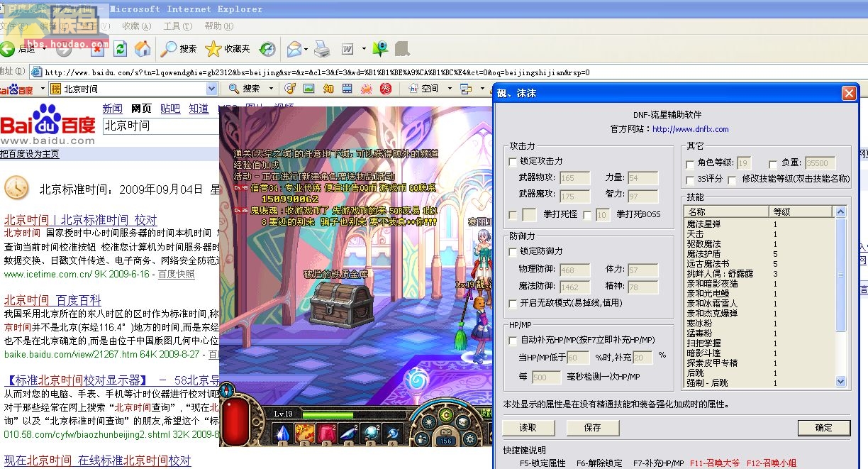Open the http://www.dnflx.com official site link
This screenshot has width=868, height=469.
point(691,129)
